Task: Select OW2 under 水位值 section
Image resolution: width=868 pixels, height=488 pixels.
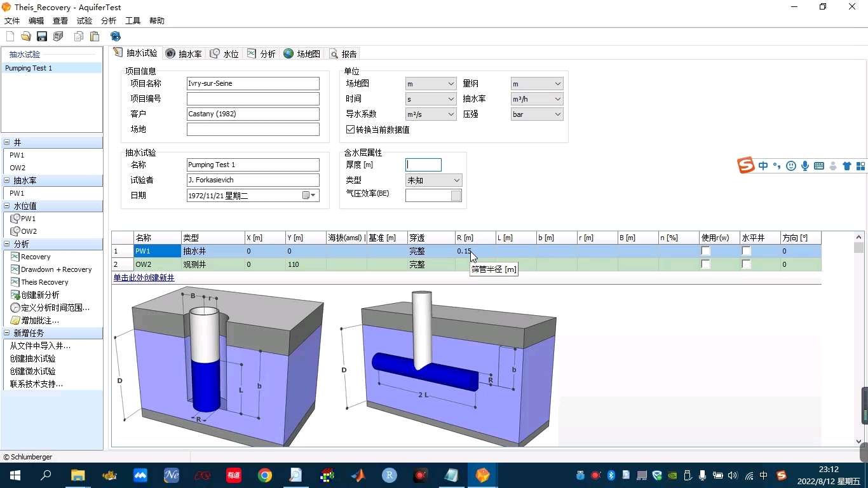Action: (x=29, y=231)
